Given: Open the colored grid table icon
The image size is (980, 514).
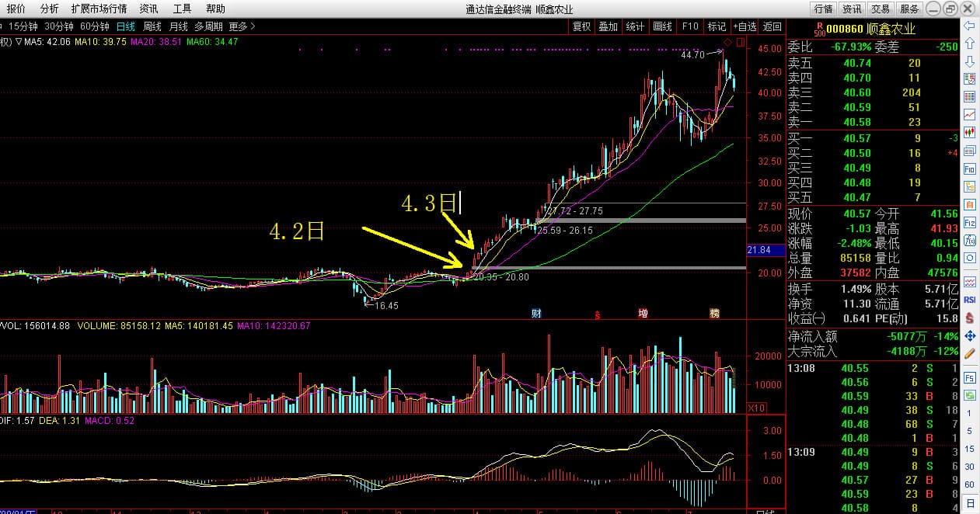Looking at the screenshot, I should tap(969, 97).
